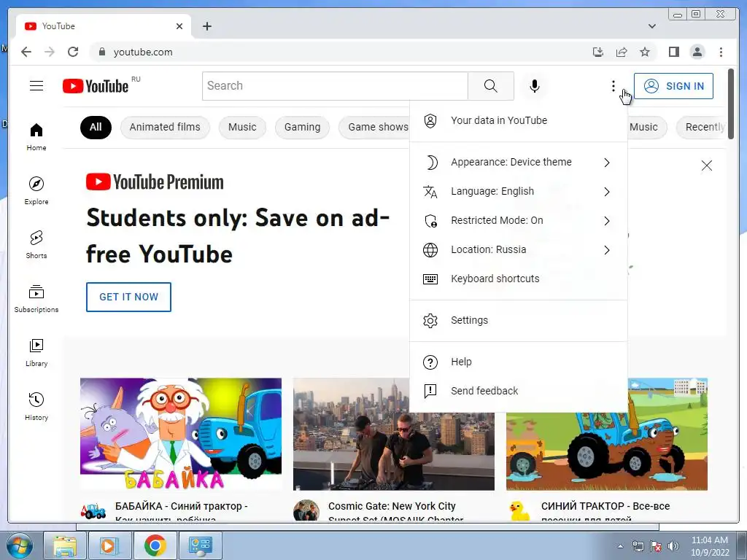Bookmark this page with the star icon
The height and width of the screenshot is (560, 747).
645,52
